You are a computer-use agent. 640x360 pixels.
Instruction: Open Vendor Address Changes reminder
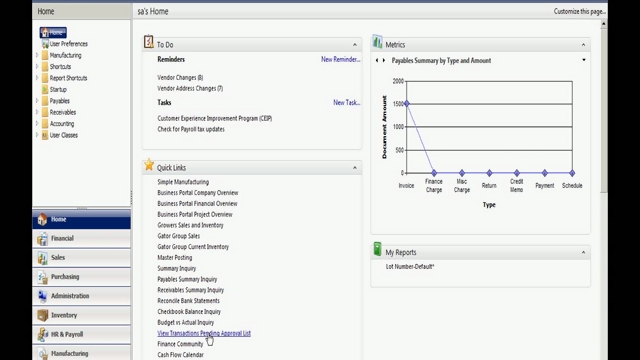click(190, 89)
